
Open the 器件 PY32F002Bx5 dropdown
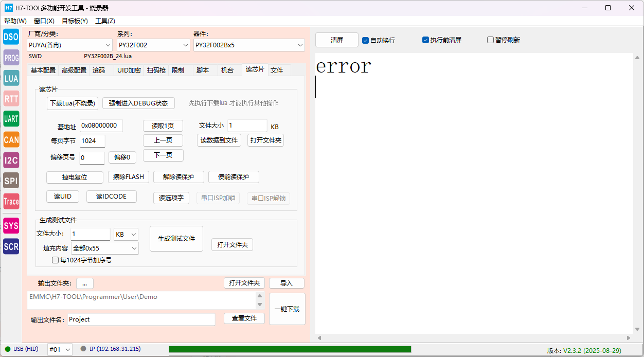click(249, 45)
